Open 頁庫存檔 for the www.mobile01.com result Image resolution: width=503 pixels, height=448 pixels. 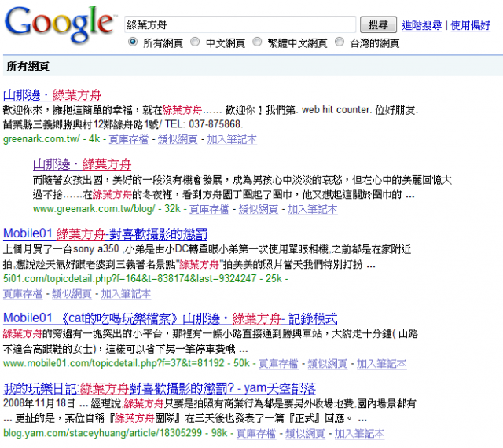278,364
